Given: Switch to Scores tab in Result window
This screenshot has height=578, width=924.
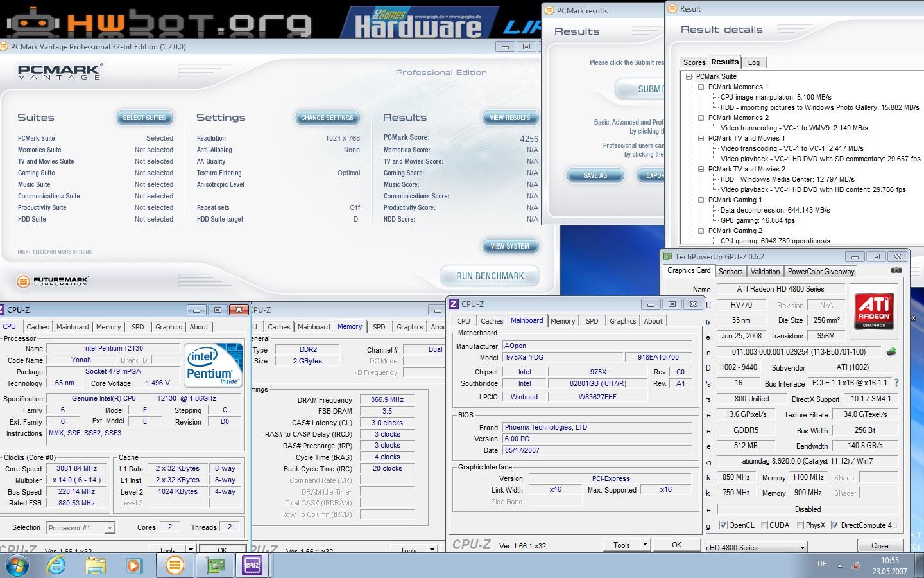Looking at the screenshot, I should [x=694, y=62].
